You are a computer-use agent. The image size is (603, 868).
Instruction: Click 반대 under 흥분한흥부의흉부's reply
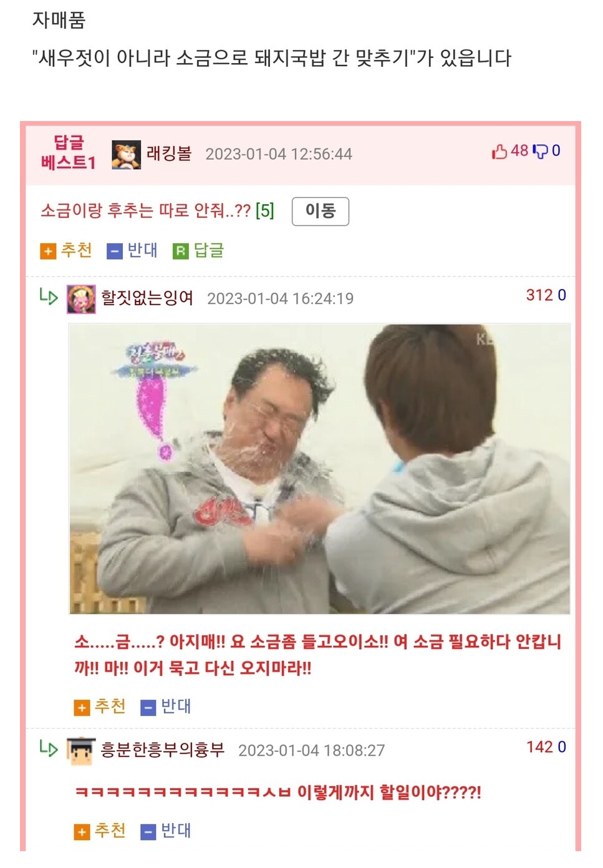(x=165, y=831)
